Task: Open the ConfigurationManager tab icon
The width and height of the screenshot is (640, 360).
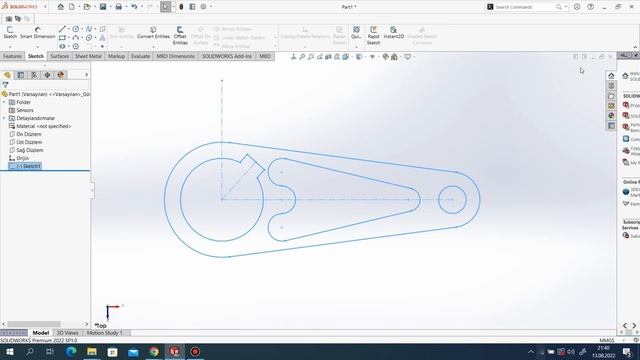Action: pos(34,75)
